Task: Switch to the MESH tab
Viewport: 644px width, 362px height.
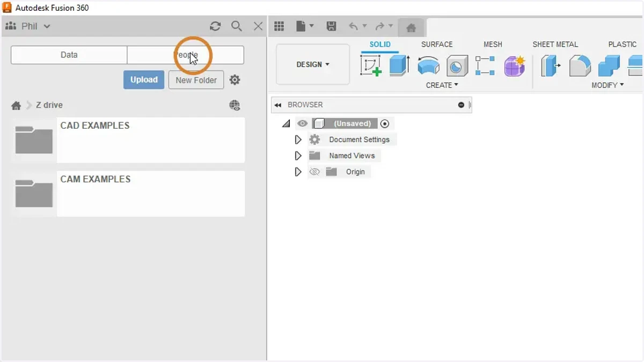Action: 493,45
